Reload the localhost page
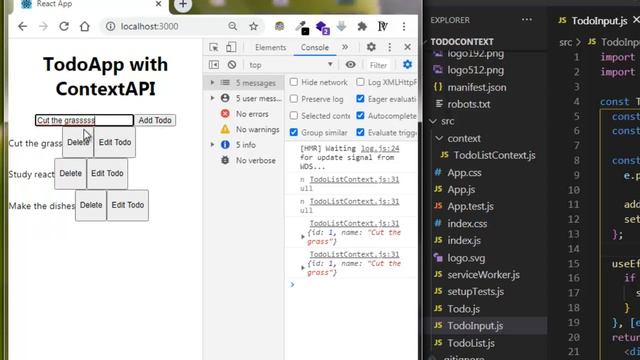The width and height of the screenshot is (640, 360). point(64,27)
